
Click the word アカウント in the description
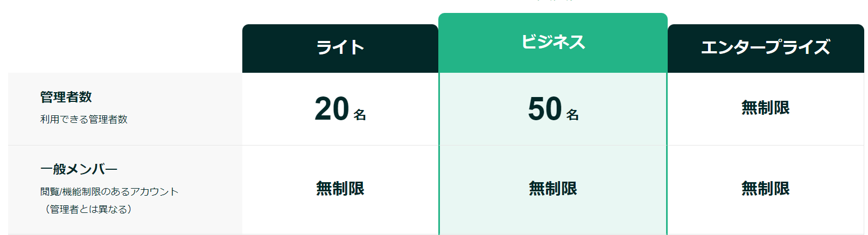[153, 192]
